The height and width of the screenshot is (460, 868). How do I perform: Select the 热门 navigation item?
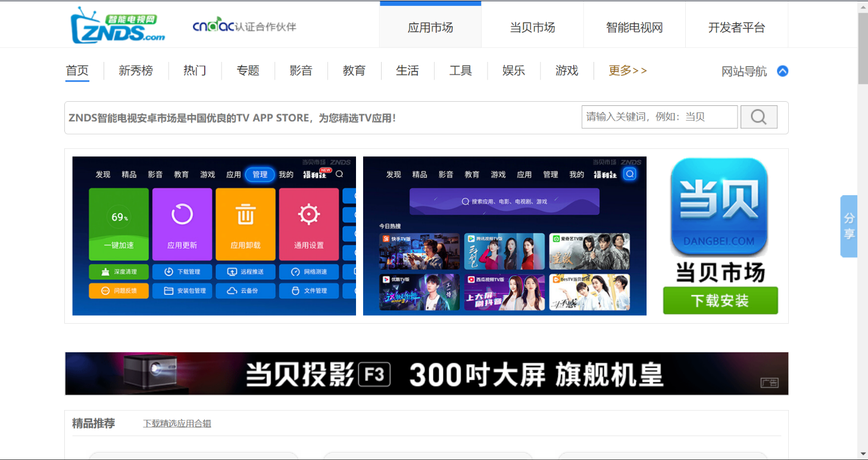195,71
